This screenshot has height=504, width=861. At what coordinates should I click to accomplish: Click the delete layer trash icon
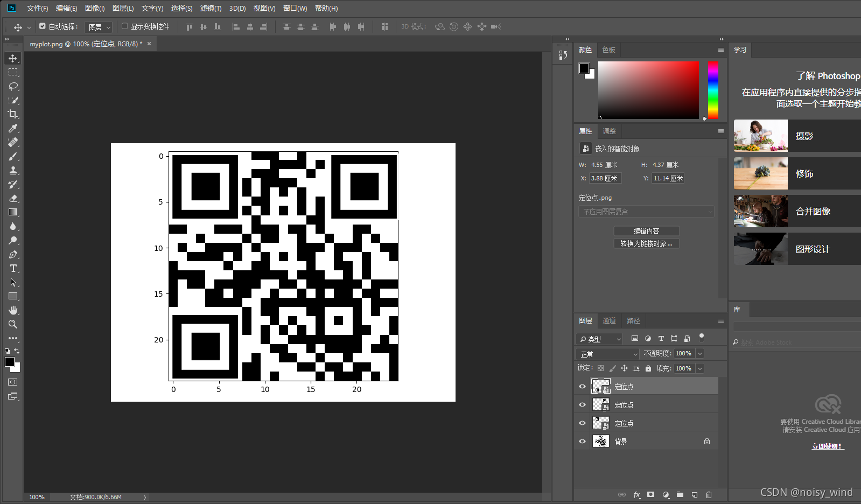click(709, 494)
